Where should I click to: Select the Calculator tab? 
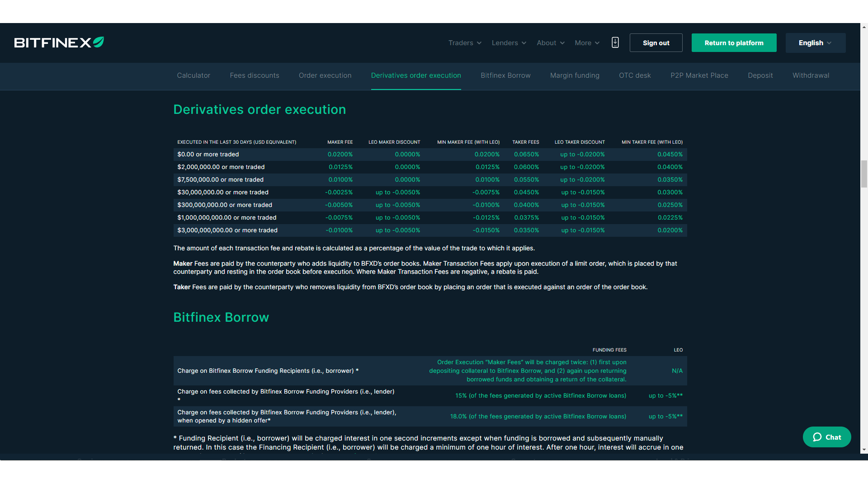(193, 75)
